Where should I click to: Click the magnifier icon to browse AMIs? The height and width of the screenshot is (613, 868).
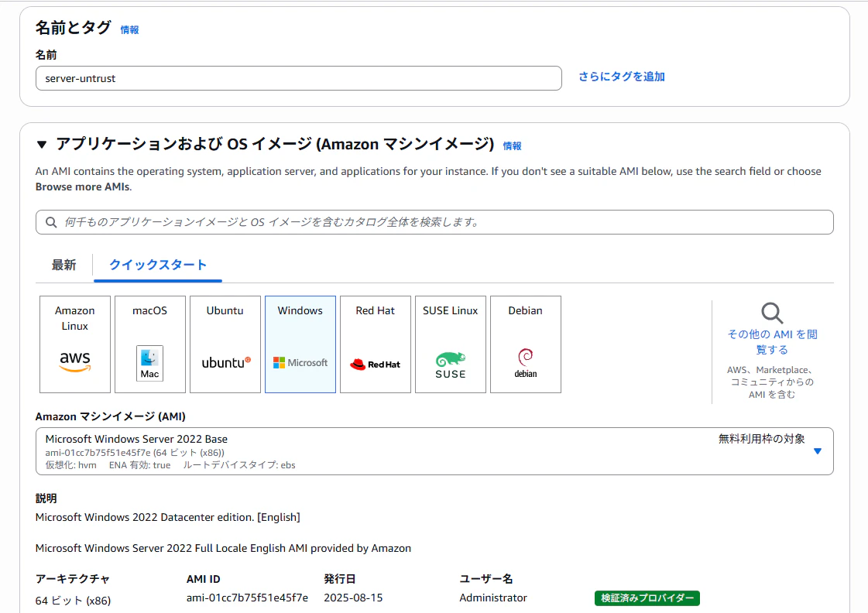point(772,313)
